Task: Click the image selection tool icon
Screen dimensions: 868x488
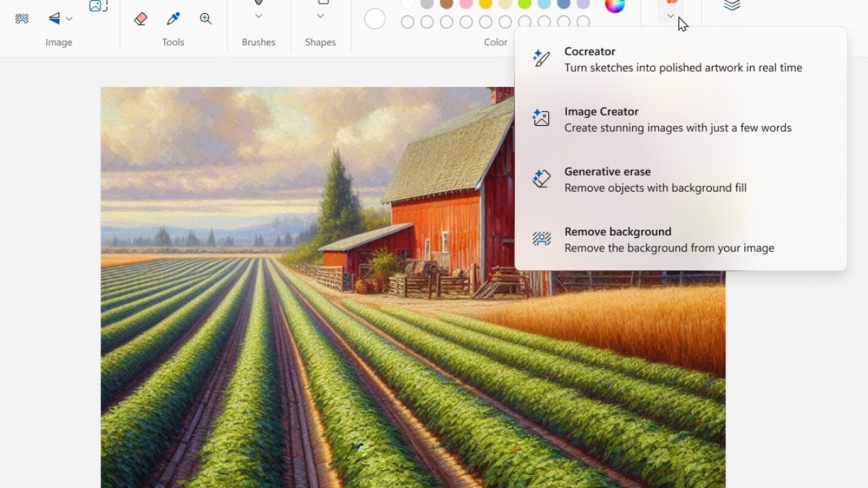Action: point(97,6)
